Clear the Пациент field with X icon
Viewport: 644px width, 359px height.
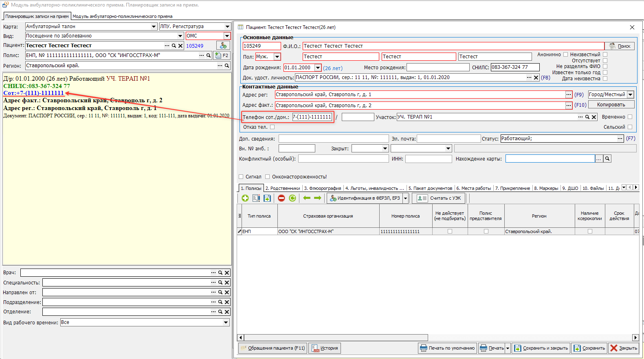[180, 46]
